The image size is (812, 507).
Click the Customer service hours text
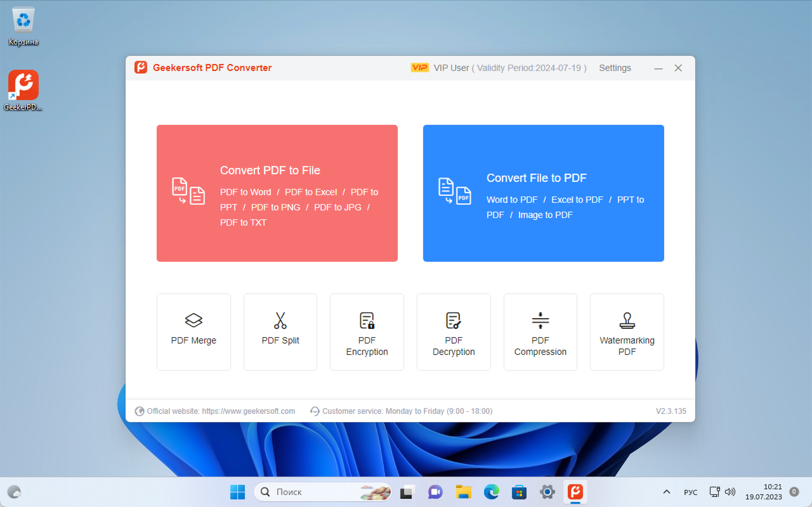pyautogui.click(x=407, y=411)
